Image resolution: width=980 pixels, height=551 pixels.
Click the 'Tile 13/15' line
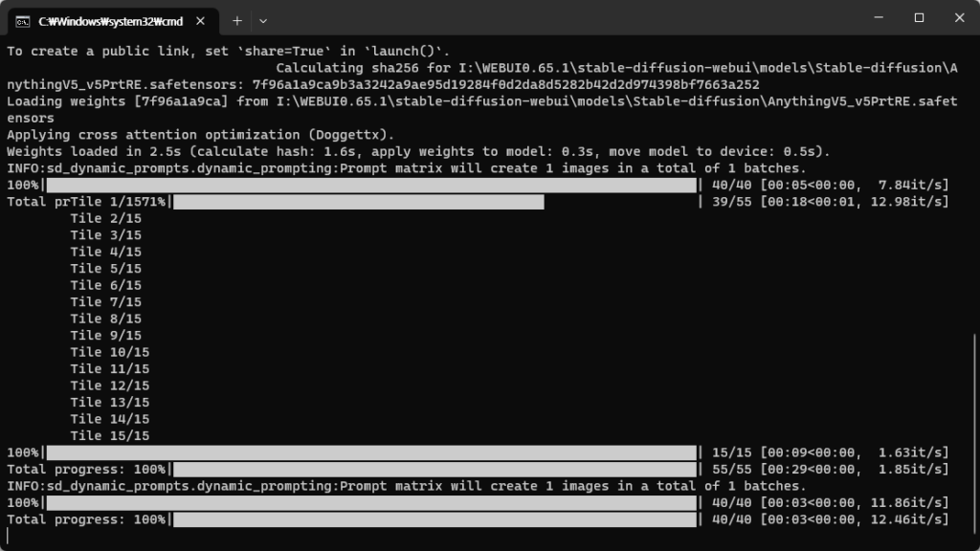tap(109, 403)
